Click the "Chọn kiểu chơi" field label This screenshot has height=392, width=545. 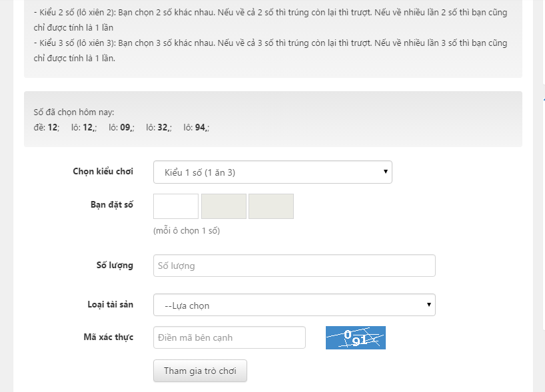pyautogui.click(x=103, y=172)
